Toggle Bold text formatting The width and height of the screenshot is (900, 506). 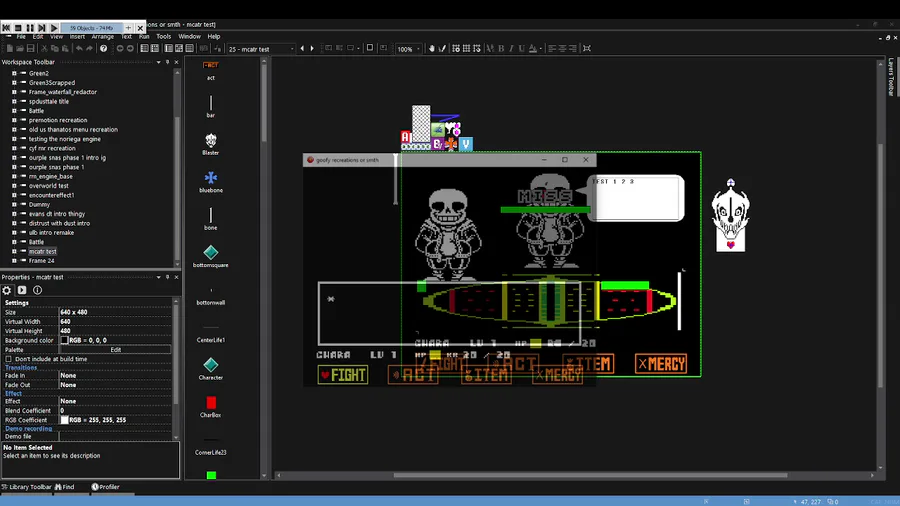click(x=501, y=49)
